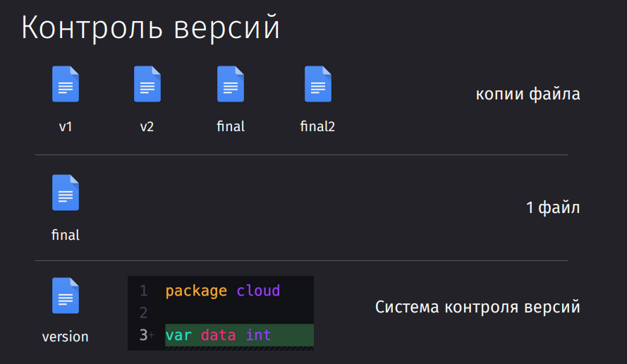Click the 'cloud' identifier in code

coord(258,291)
